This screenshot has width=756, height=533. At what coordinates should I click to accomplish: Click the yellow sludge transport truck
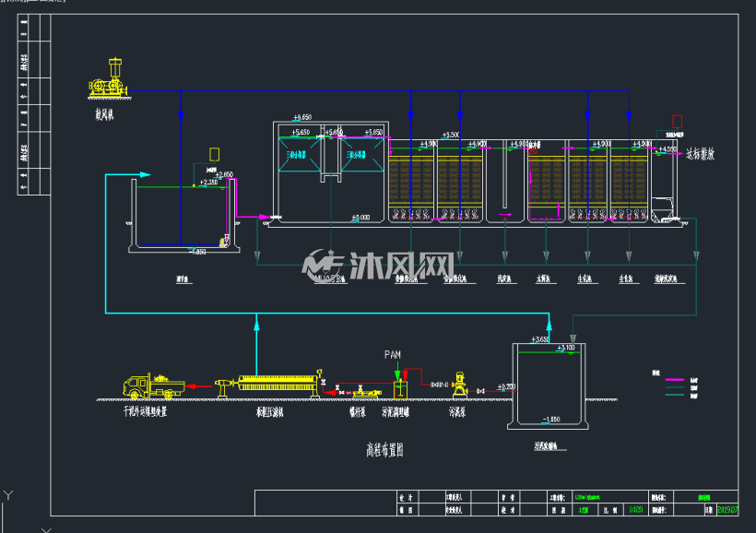point(154,387)
